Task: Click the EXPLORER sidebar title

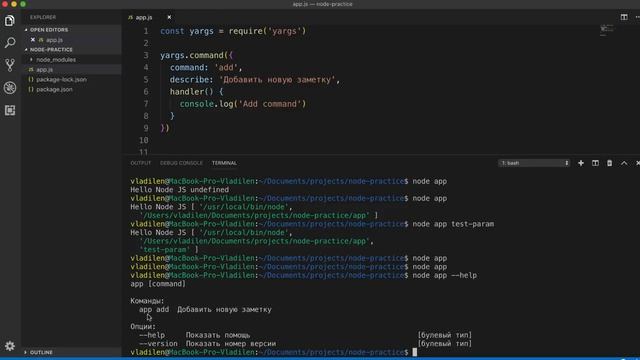Action: coord(43,17)
